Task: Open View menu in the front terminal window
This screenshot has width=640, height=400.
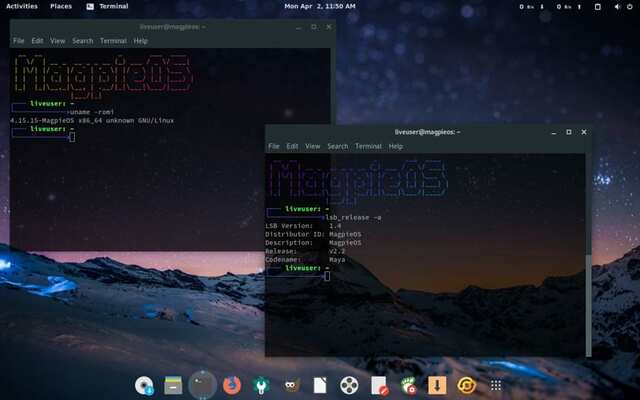Action: (313, 146)
